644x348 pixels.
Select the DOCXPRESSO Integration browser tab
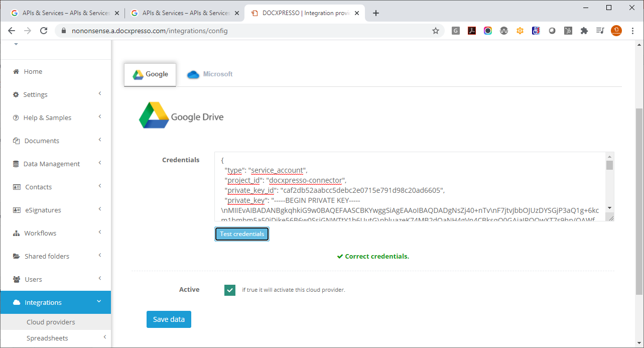pyautogui.click(x=305, y=13)
